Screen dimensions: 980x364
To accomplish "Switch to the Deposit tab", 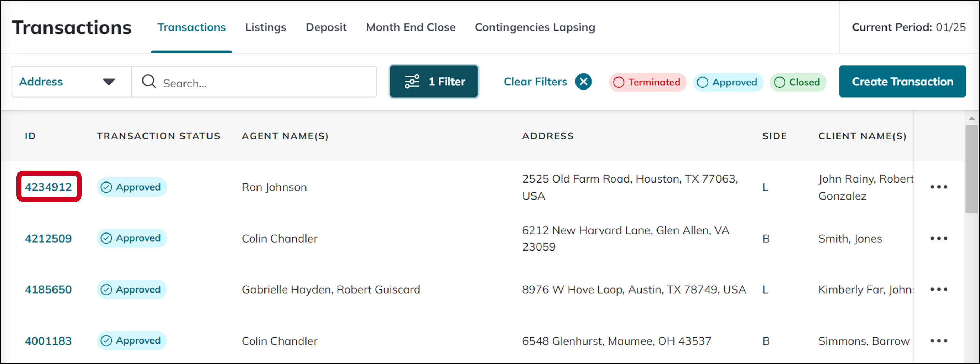I will (x=326, y=27).
